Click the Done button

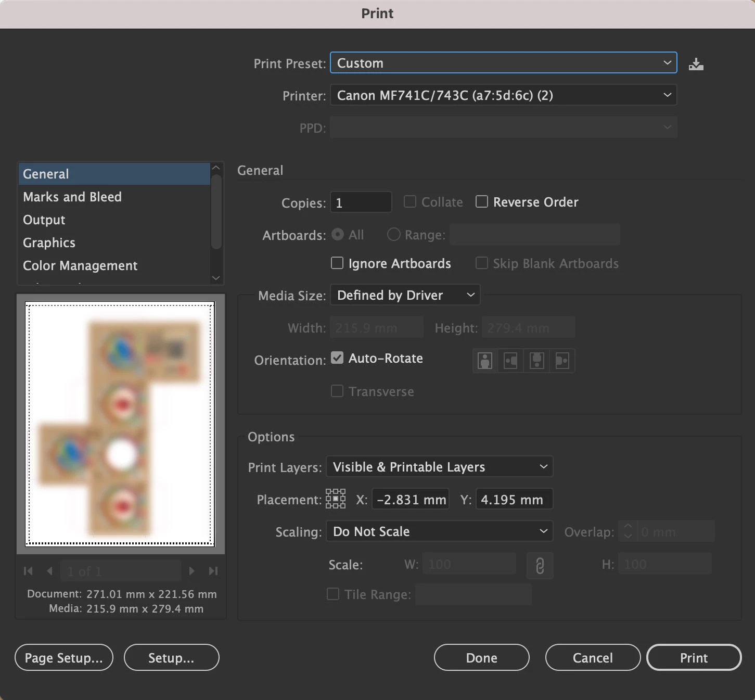click(482, 658)
